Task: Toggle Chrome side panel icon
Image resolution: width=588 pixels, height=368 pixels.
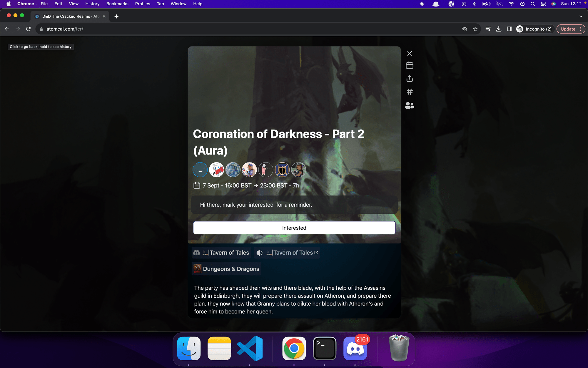Action: coord(509,29)
